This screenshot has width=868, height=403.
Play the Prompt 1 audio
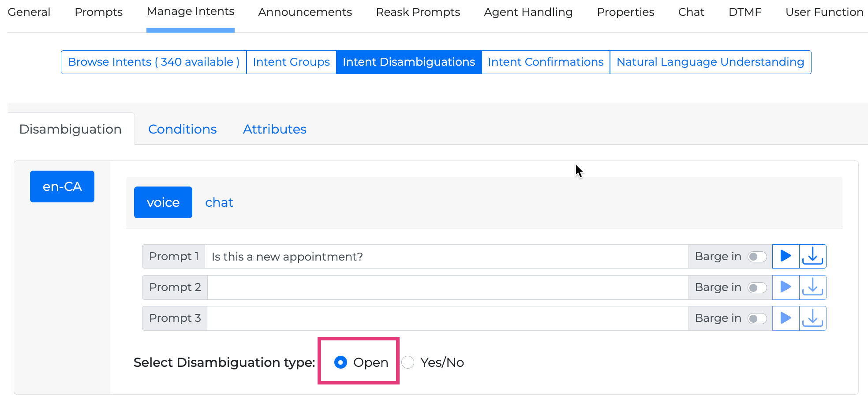(x=786, y=256)
